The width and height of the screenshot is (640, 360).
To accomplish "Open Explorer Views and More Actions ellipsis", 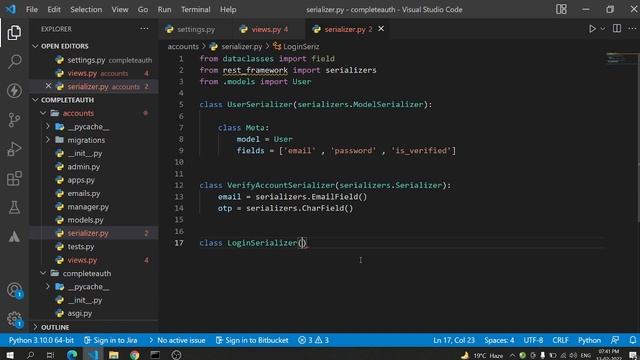I will 144,29.
